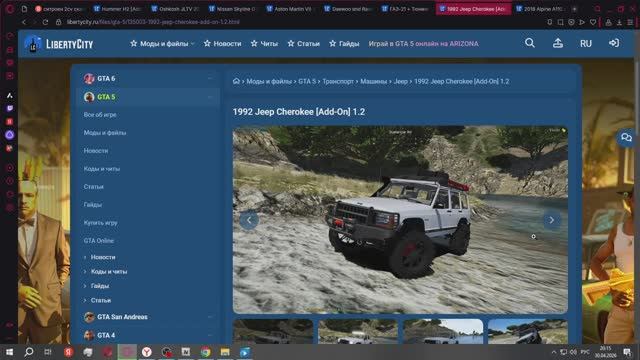Click the РУС keyboard language indicator
This screenshot has width=640, height=360.
point(585,352)
